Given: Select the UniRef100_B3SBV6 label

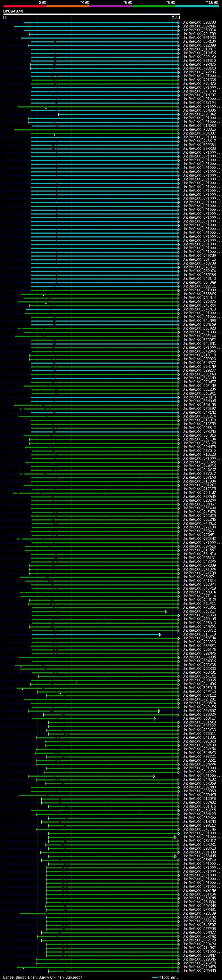Looking at the screenshot, I should [199, 294].
